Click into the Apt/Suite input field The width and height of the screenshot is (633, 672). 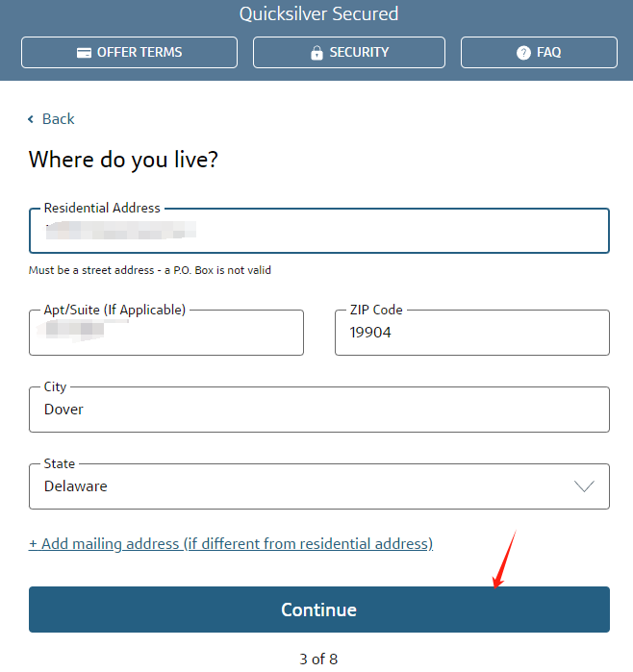coord(166,333)
